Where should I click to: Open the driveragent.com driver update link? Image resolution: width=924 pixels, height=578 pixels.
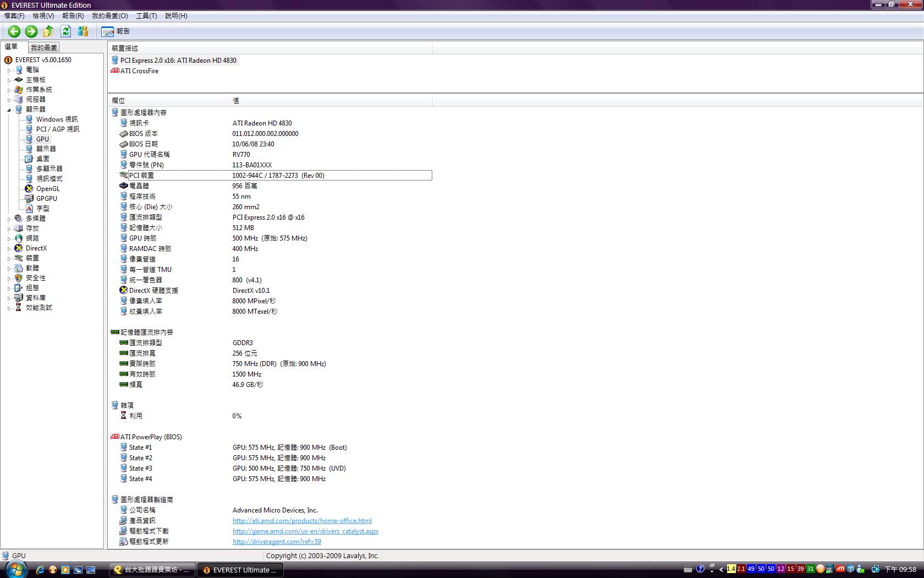[277, 542]
